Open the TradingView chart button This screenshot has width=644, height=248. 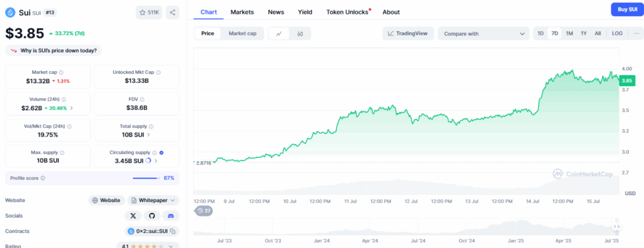pyautogui.click(x=408, y=33)
